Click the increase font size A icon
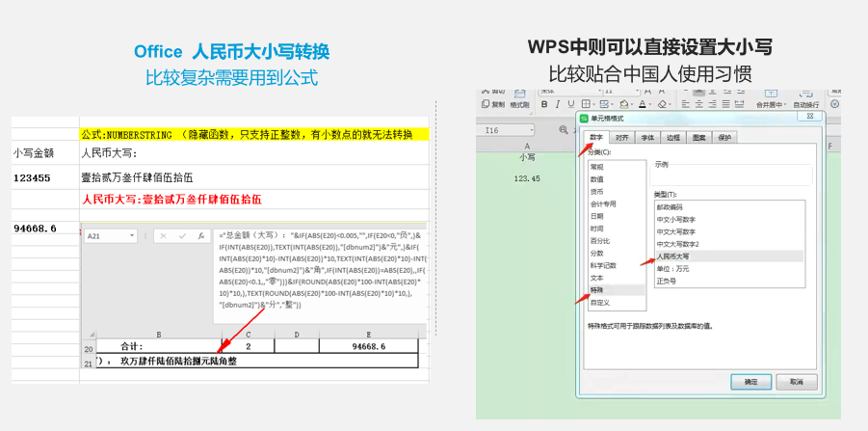This screenshot has height=431, width=868. 646,91
